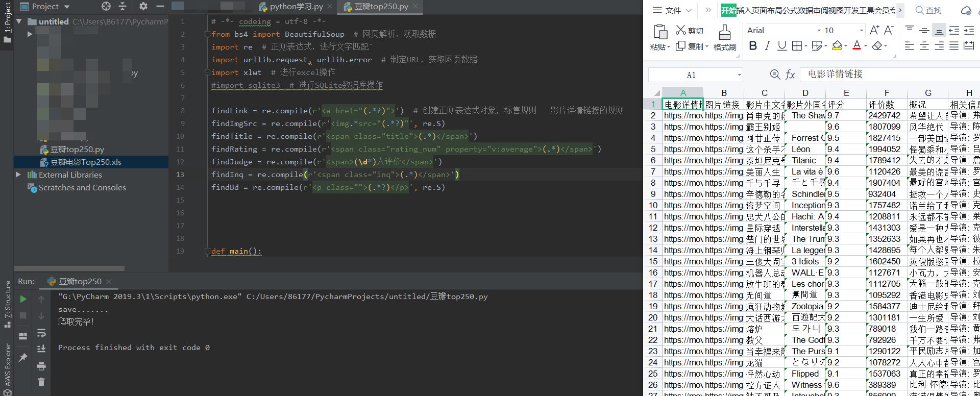Viewport: 980px width, 396px height.
Task: Close the 豆瓣top250 Run tab
Action: 109,282
